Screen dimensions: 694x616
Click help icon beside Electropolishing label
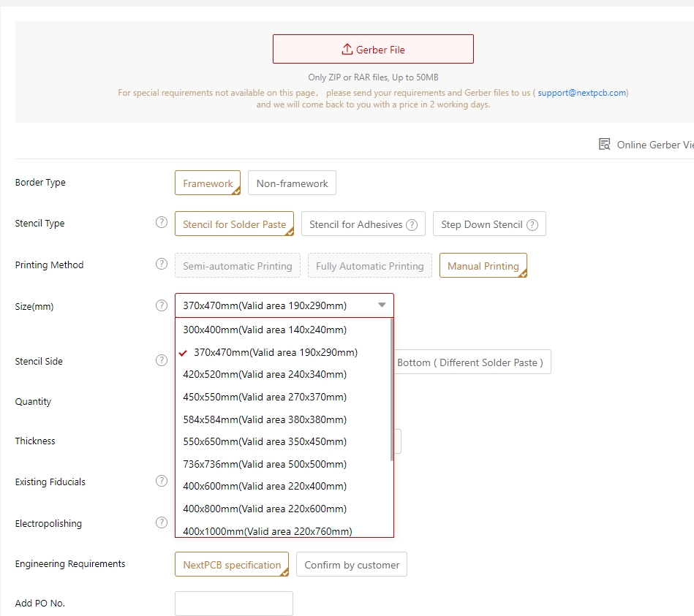(162, 522)
